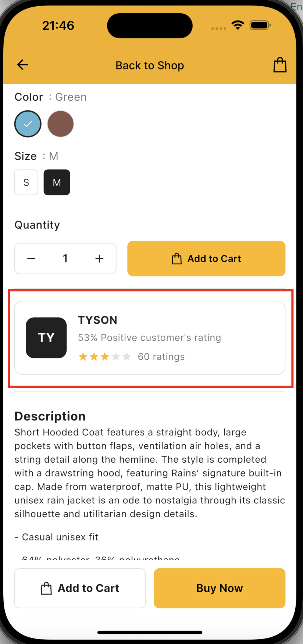Choose size S
Screen dimensions: 303x644
click(26, 182)
